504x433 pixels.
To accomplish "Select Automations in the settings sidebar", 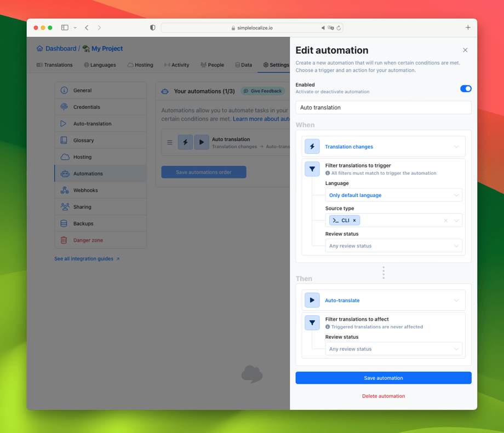I will click(x=101, y=174).
